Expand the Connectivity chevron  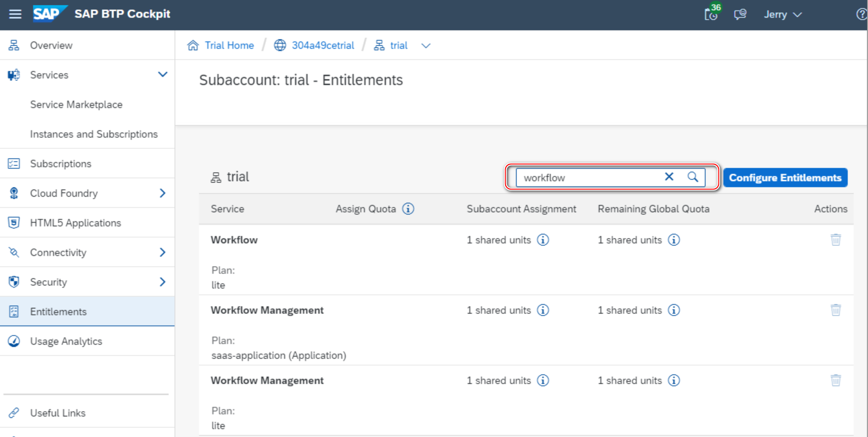[162, 253]
